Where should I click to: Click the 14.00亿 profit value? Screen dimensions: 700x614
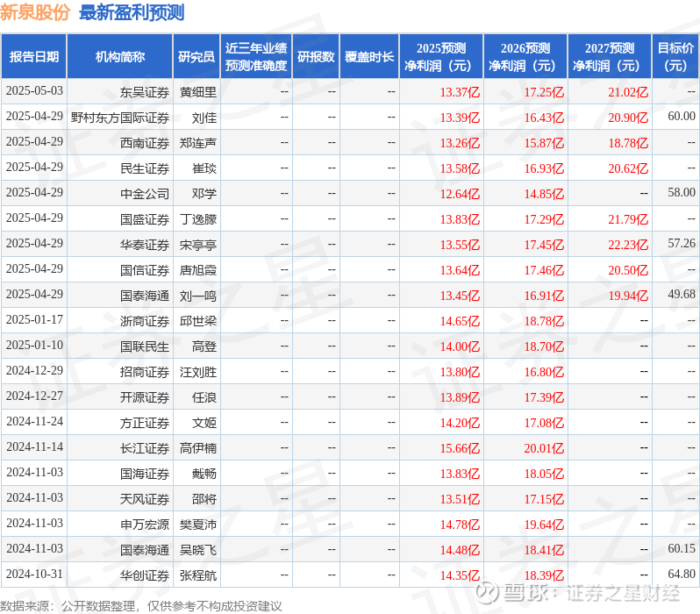(x=460, y=346)
